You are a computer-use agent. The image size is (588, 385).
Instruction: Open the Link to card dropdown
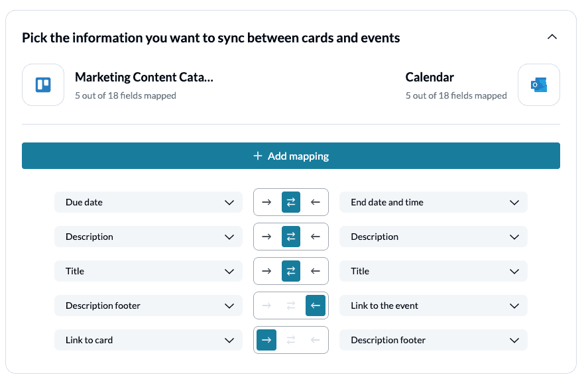(x=148, y=340)
